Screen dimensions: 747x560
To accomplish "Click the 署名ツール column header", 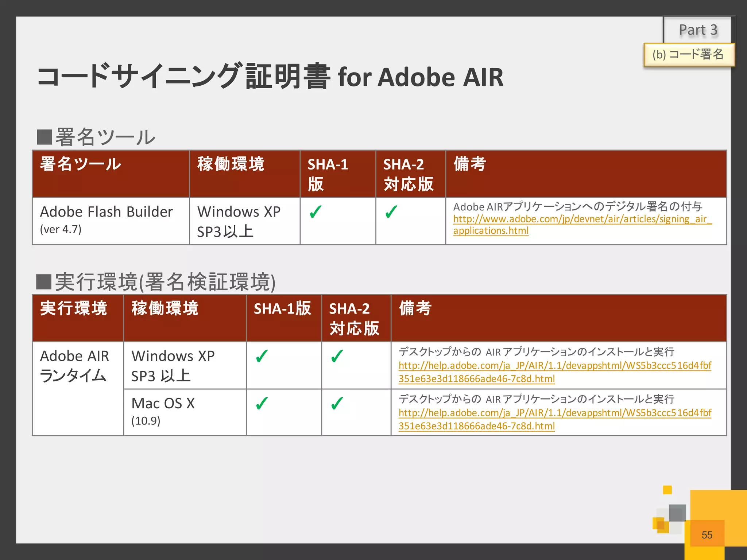I will click(111, 174).
